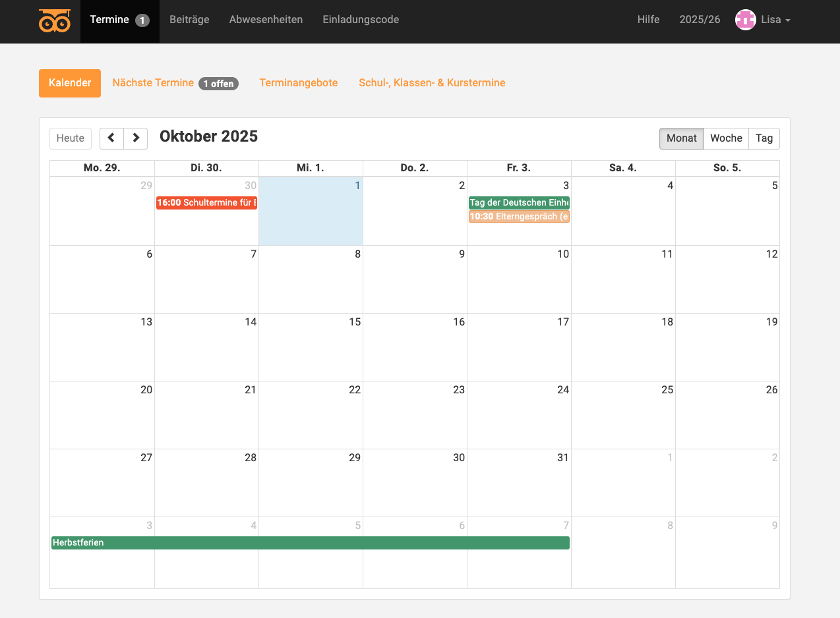Image resolution: width=840 pixels, height=618 pixels.
Task: Select the Nächste Termine tab
Action: tap(153, 83)
